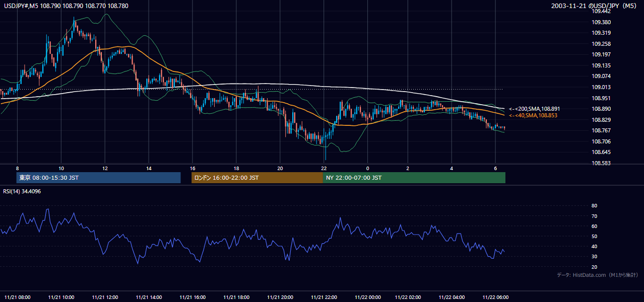Click RSI level 80 on the RSI axis

pos(595,206)
